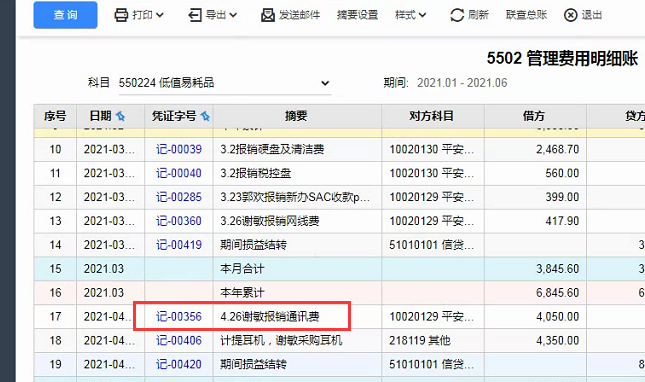This screenshot has width=645, height=382.
Task: Click the 借方 column header
Action: point(534,116)
